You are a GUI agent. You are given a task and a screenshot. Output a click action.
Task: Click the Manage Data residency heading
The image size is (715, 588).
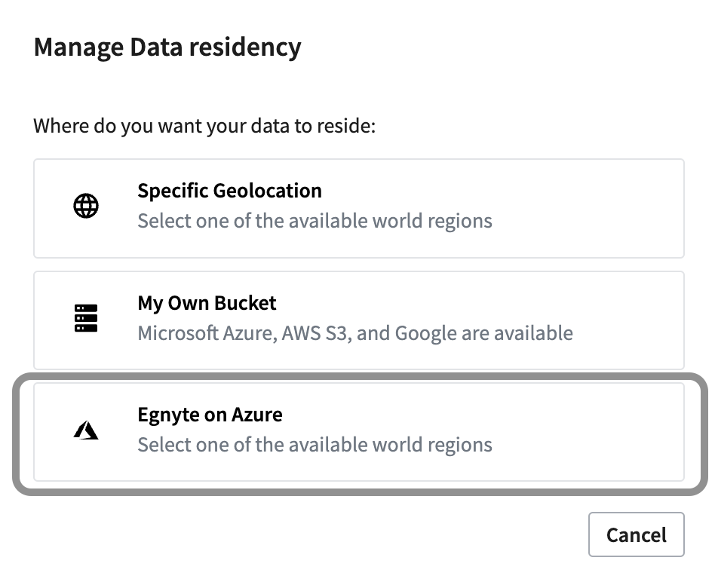(167, 47)
